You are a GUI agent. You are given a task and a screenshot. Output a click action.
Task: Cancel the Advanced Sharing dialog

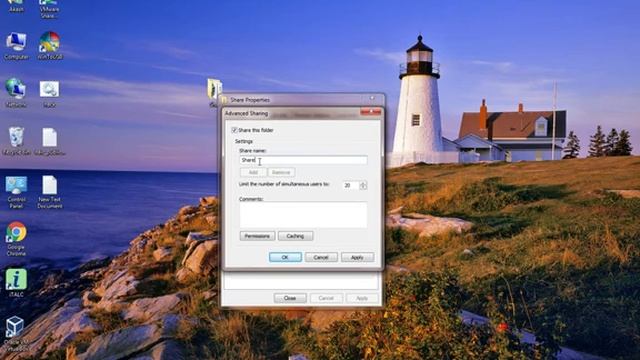[321, 257]
